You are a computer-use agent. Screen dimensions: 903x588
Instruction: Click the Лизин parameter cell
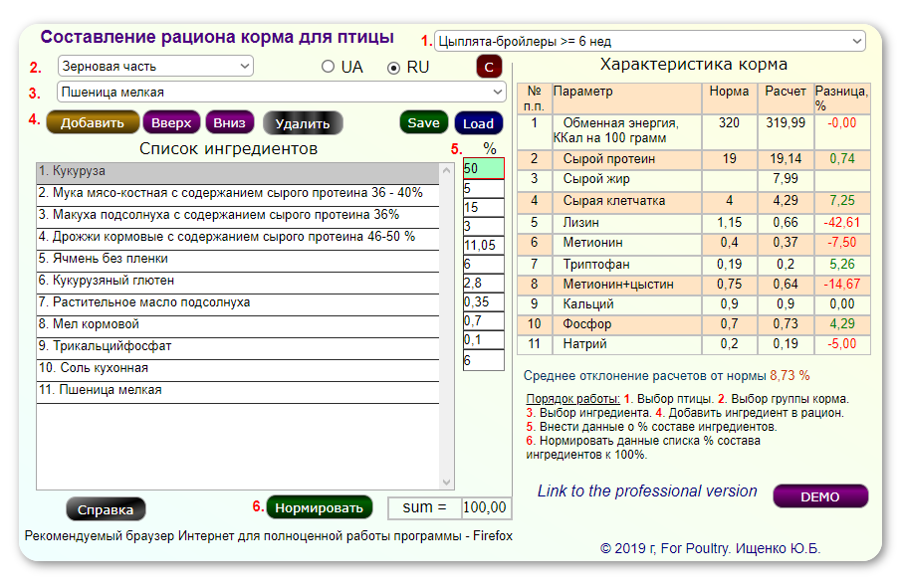626,223
